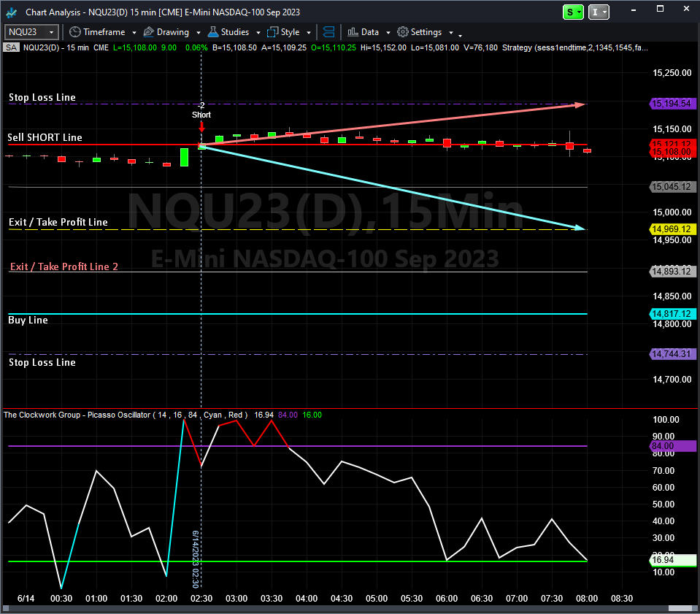Click the 'Hi=15,152.00' high value

tap(383, 47)
